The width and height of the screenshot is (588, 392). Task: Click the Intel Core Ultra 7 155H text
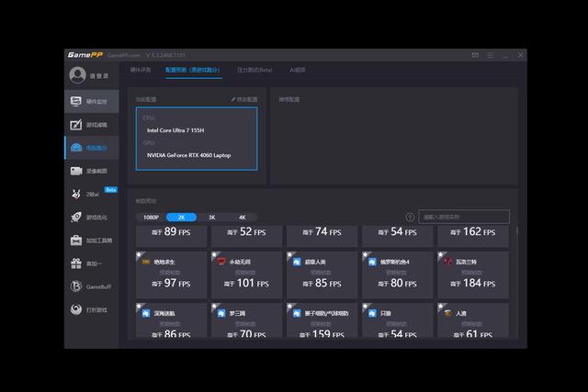pyautogui.click(x=175, y=130)
